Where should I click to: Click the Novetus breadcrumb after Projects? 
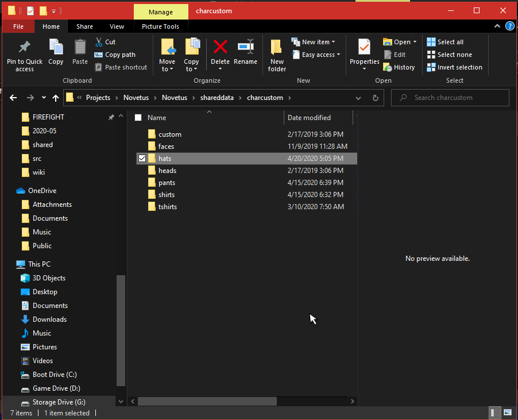pos(136,98)
